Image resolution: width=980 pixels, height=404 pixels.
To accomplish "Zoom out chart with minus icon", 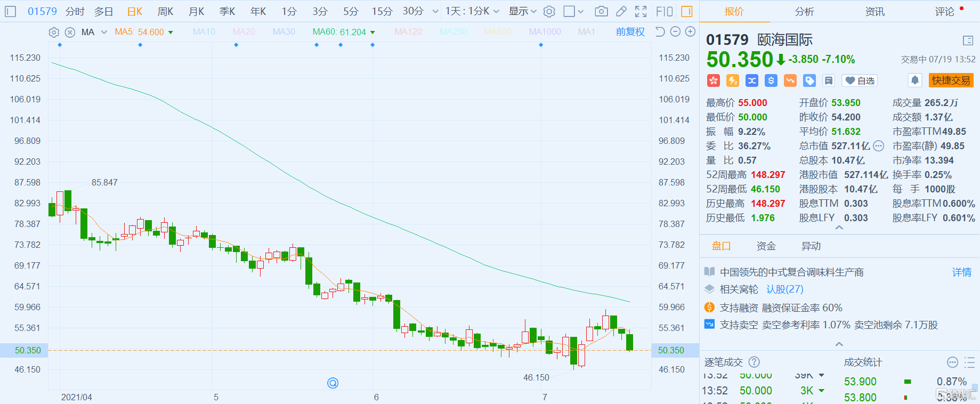I will pyautogui.click(x=675, y=32).
